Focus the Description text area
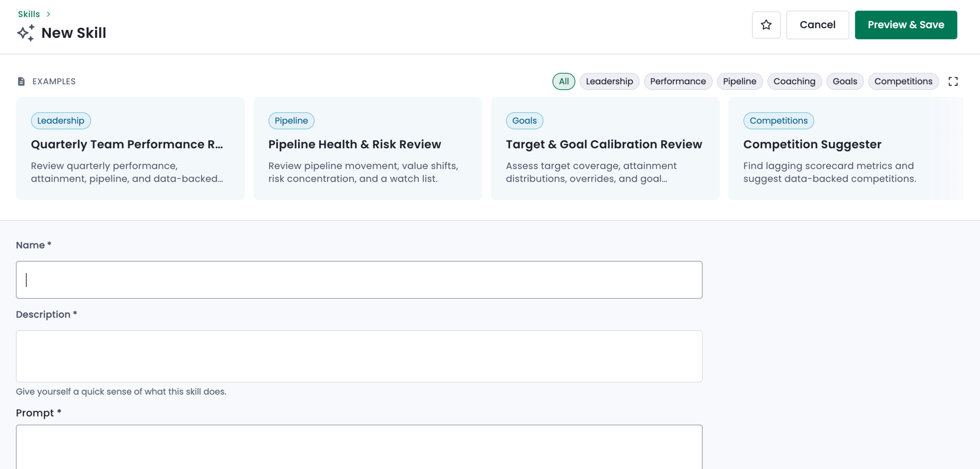This screenshot has width=980, height=469. click(x=359, y=356)
